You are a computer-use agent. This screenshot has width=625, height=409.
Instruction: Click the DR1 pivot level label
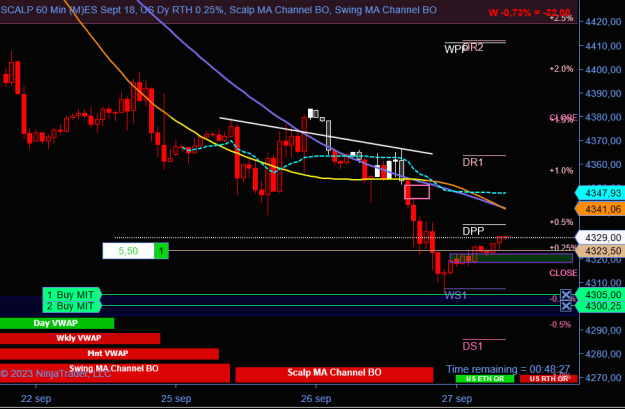[473, 162]
